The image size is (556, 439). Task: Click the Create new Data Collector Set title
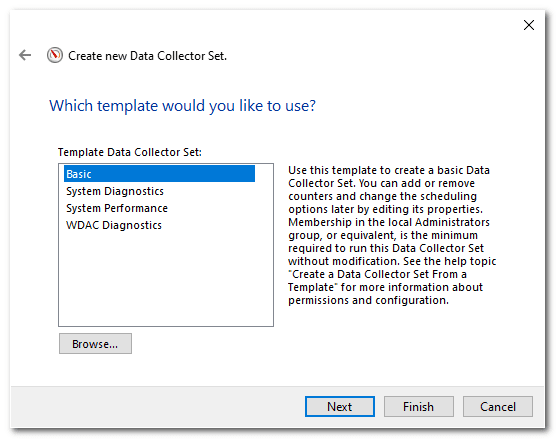[x=147, y=56]
